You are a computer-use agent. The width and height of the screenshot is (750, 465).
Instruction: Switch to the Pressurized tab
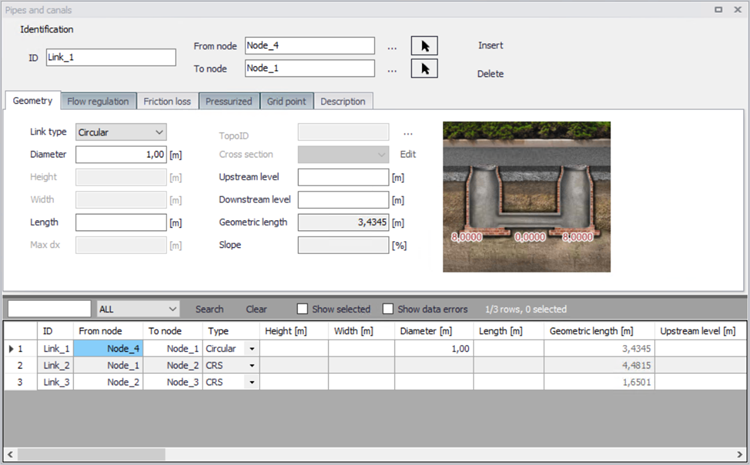[229, 101]
